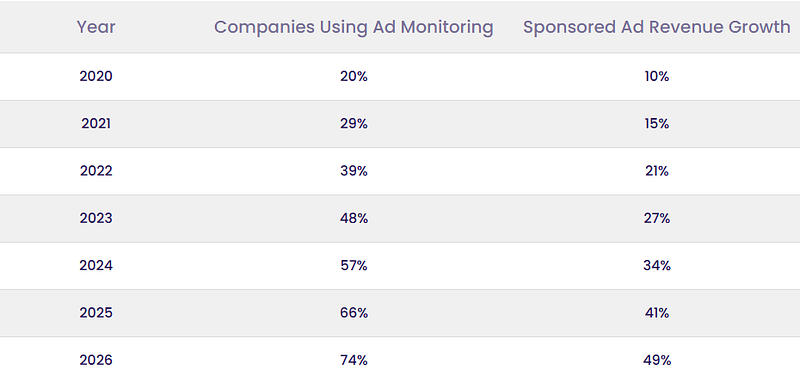
Task: Select the 48% ad monitoring value
Action: [354, 218]
